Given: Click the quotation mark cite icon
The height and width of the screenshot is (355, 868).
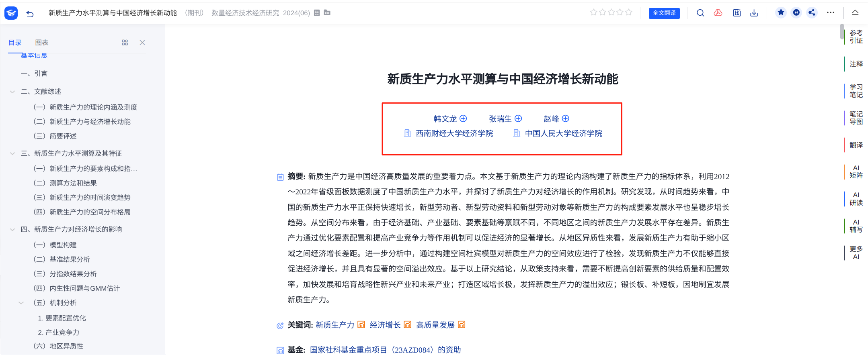Looking at the screenshot, I should [x=796, y=12].
